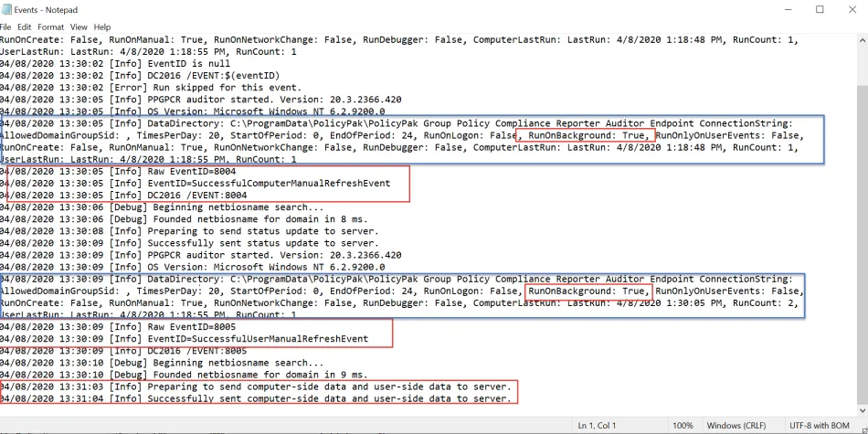Open the Format menu

49,27
